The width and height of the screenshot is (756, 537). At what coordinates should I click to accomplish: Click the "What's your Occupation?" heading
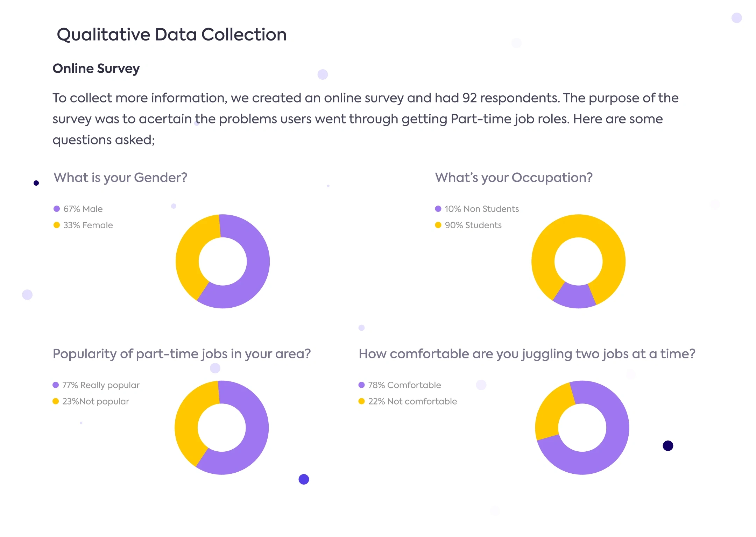[514, 178]
